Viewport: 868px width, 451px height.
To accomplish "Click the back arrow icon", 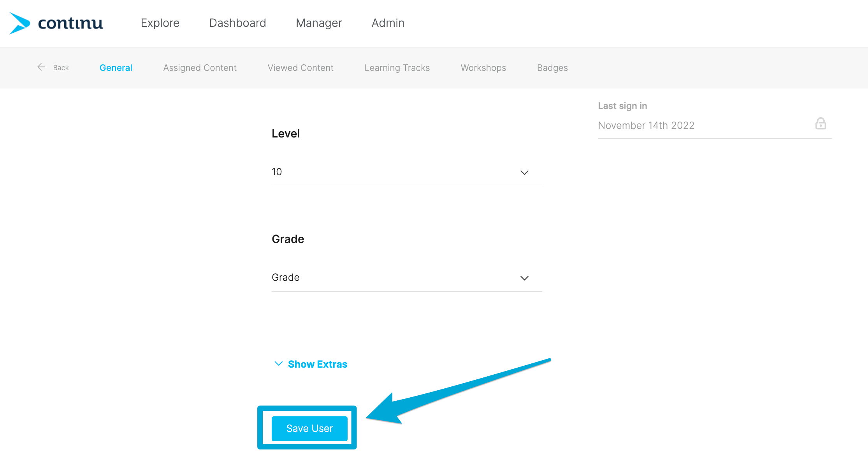I will click(41, 67).
